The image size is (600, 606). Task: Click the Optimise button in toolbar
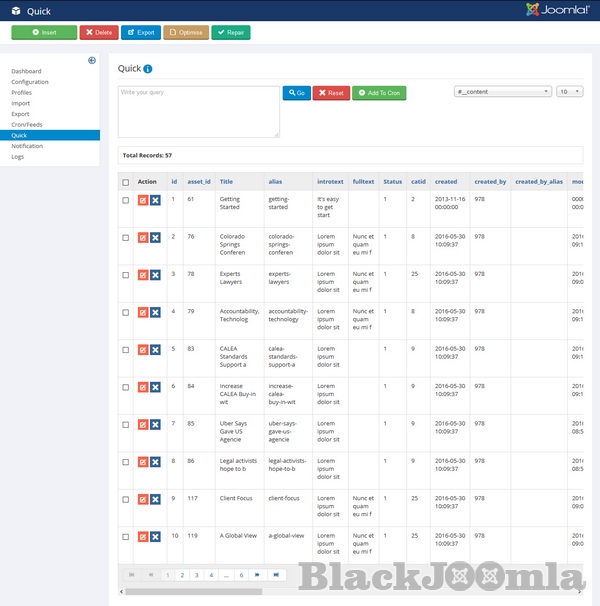coord(186,33)
